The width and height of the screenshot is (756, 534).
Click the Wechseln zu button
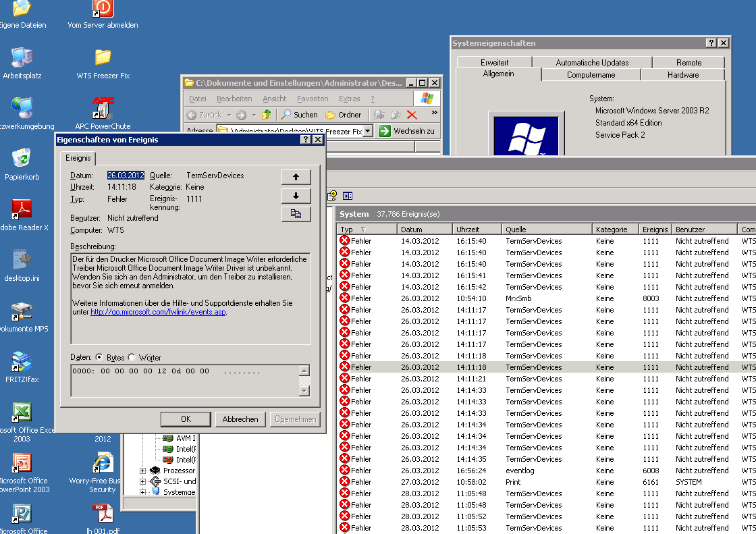[x=407, y=131]
